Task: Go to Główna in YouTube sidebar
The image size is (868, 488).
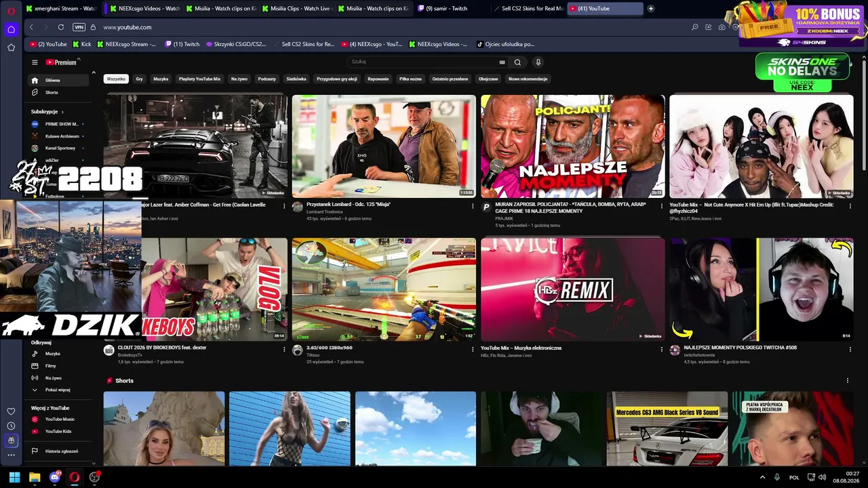Action: (59, 80)
